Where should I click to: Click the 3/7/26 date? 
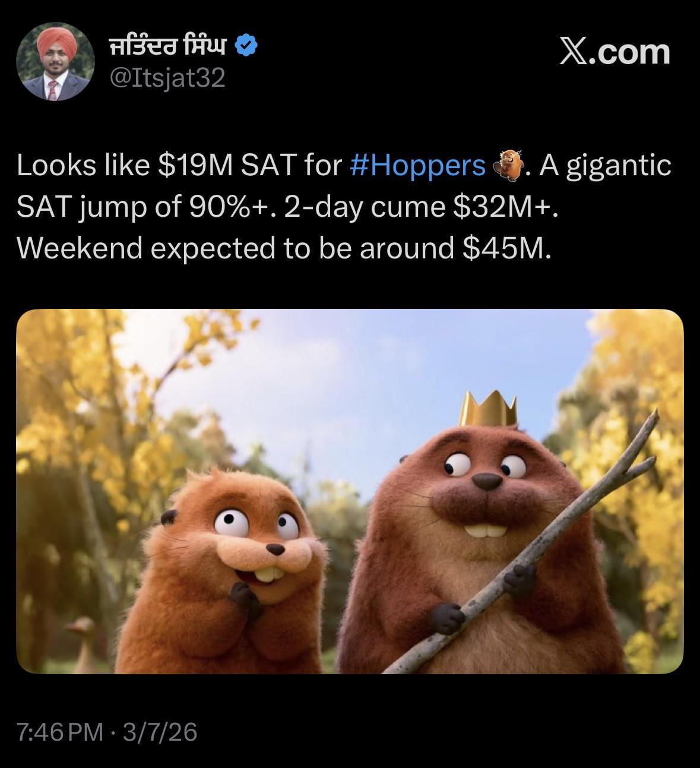(x=159, y=732)
